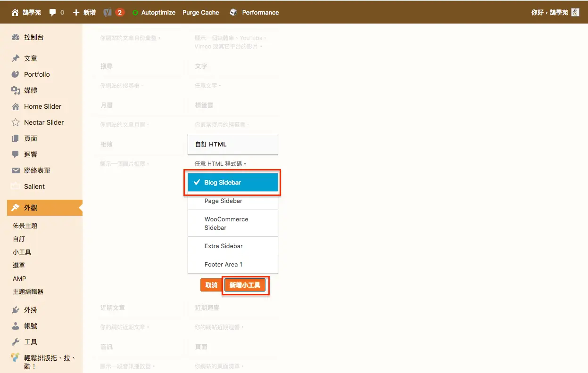Image resolution: width=588 pixels, height=373 pixels.
Task: Open the user avatar at top right
Action: (x=575, y=13)
